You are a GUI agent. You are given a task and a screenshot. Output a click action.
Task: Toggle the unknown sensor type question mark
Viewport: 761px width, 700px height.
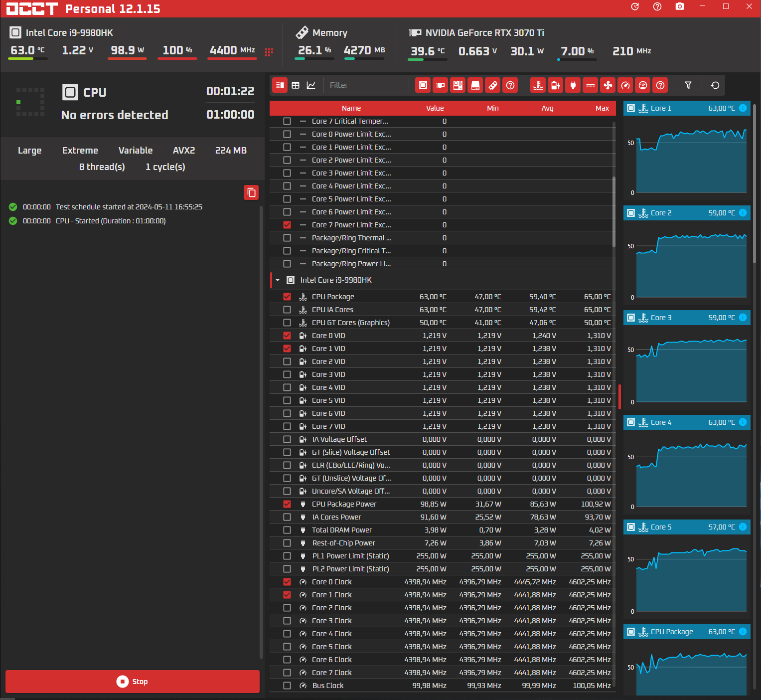(x=660, y=85)
